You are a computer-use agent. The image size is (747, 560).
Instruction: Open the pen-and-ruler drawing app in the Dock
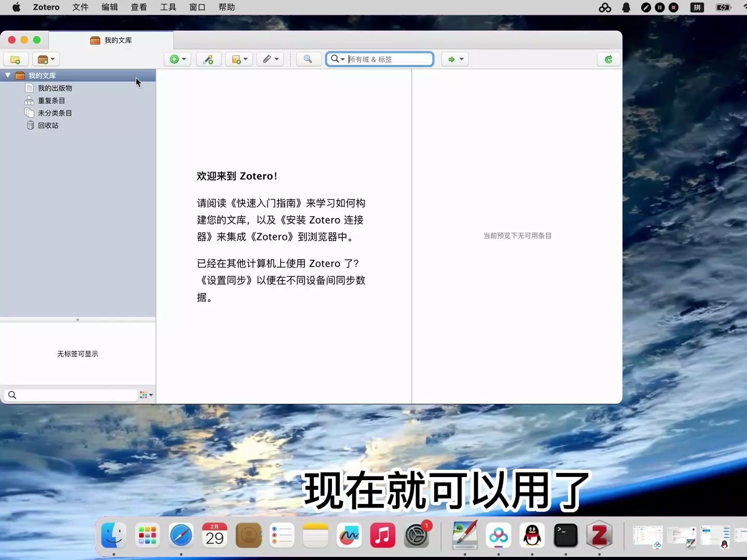[465, 535]
